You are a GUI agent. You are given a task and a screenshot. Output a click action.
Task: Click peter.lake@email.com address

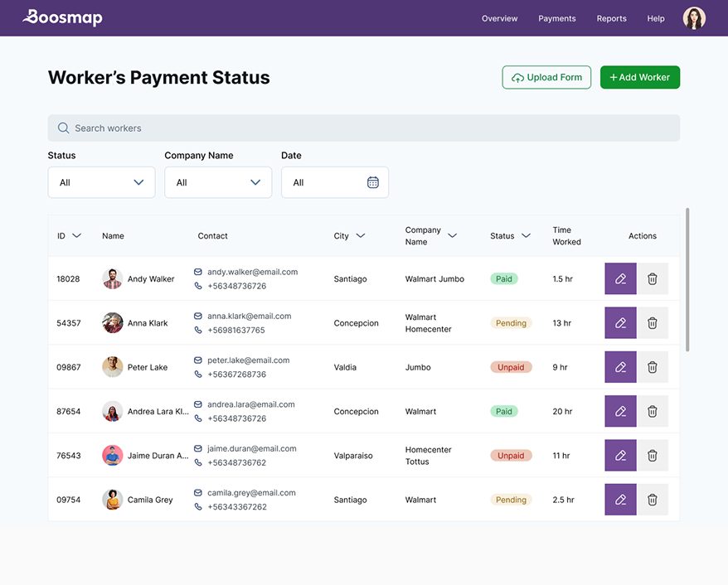[248, 360]
